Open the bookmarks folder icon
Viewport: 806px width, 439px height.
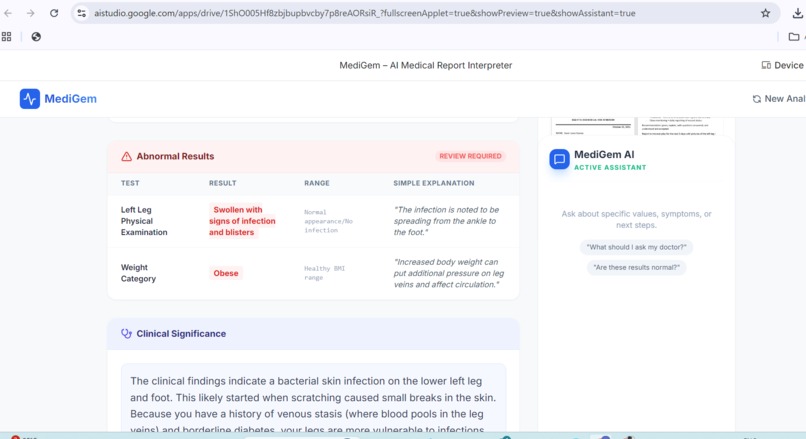[794, 36]
